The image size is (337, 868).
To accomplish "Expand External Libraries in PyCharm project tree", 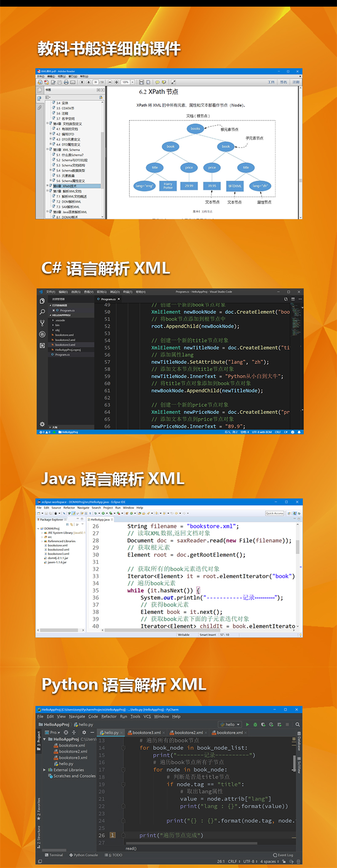I will 45,770.
